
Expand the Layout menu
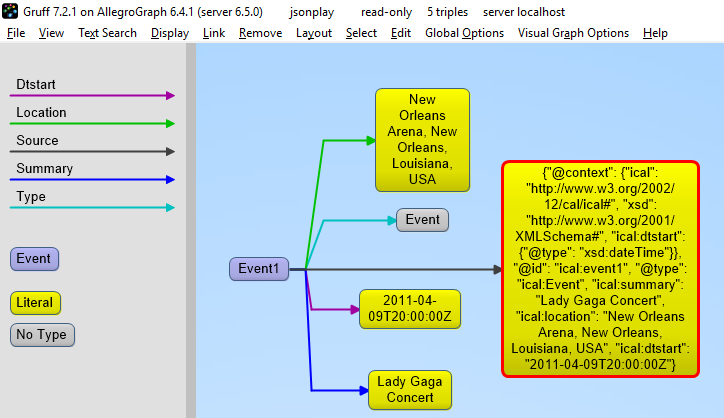click(x=313, y=33)
